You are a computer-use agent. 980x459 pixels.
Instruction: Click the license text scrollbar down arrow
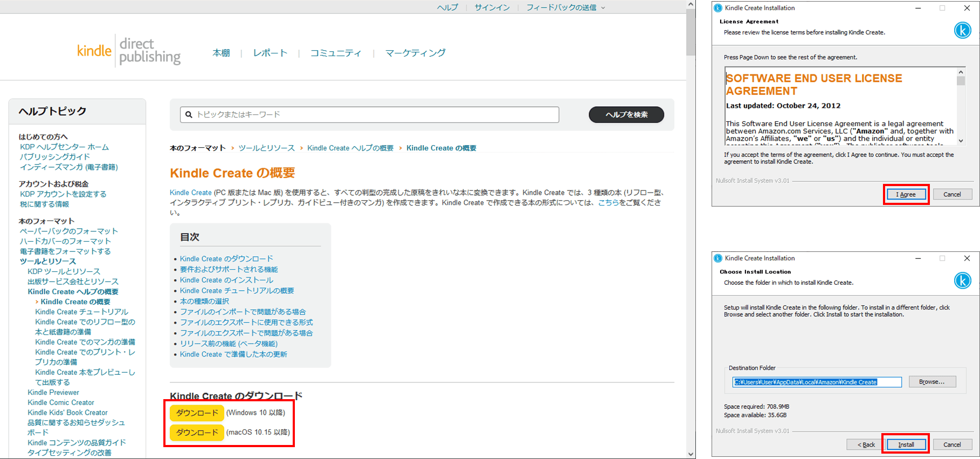coord(961,140)
